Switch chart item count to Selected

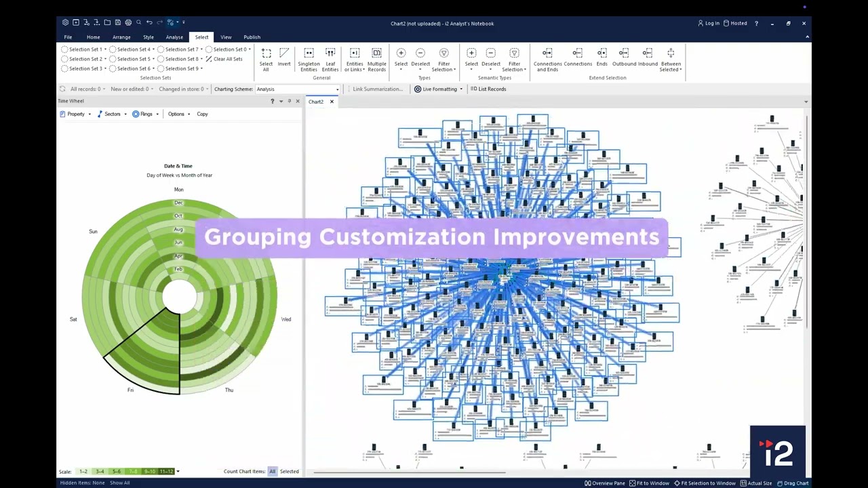pyautogui.click(x=290, y=471)
